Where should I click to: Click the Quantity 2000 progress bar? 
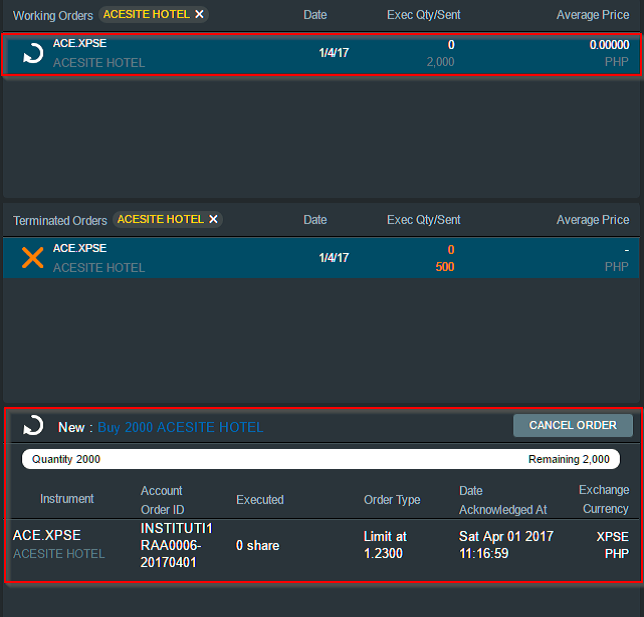321,459
